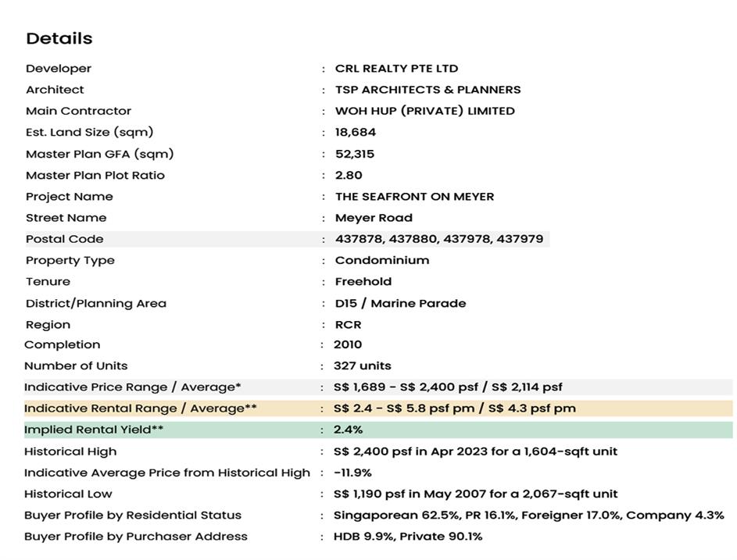Image resolution: width=737 pixels, height=560 pixels.
Task: Select THE SEAFRONT ON MEYER project name
Action: 414,197
